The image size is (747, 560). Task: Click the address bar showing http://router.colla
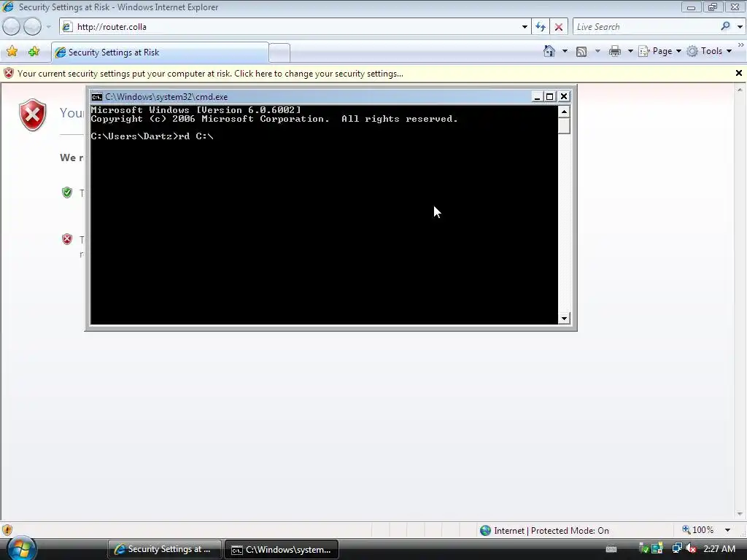click(295, 27)
